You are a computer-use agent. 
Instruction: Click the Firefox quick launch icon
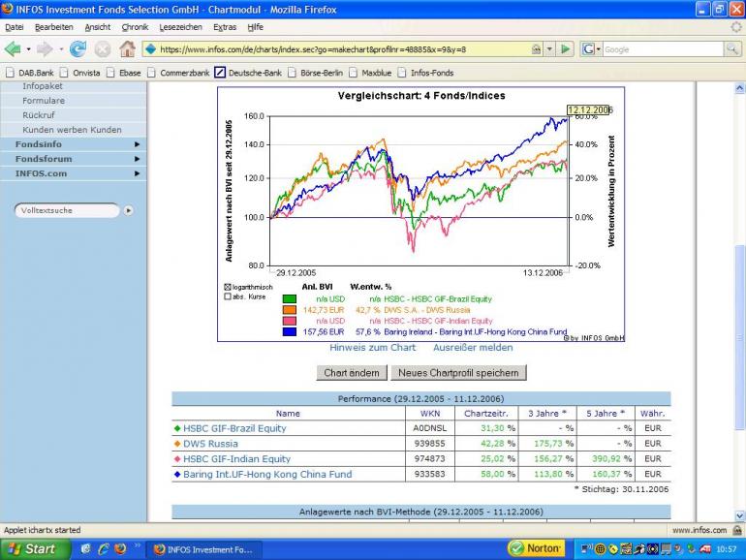click(120, 548)
